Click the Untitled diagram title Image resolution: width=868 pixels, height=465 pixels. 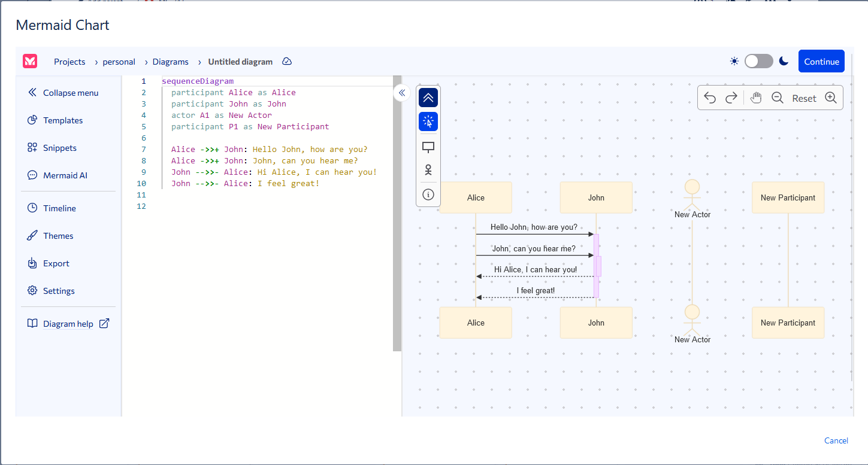point(240,62)
